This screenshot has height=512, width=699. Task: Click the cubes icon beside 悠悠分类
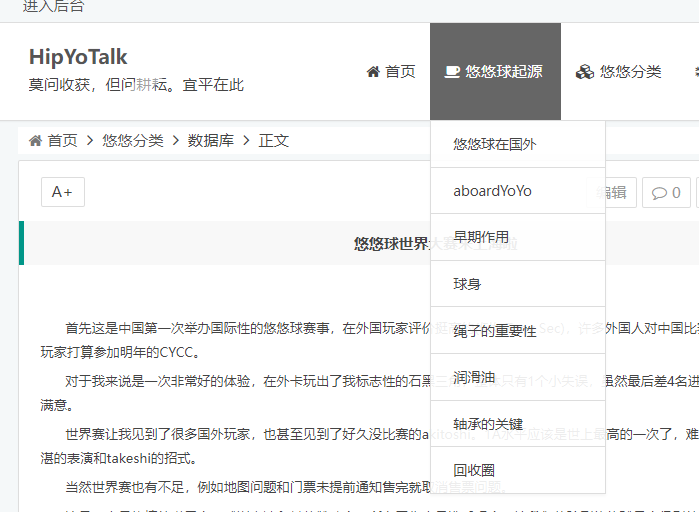click(585, 72)
